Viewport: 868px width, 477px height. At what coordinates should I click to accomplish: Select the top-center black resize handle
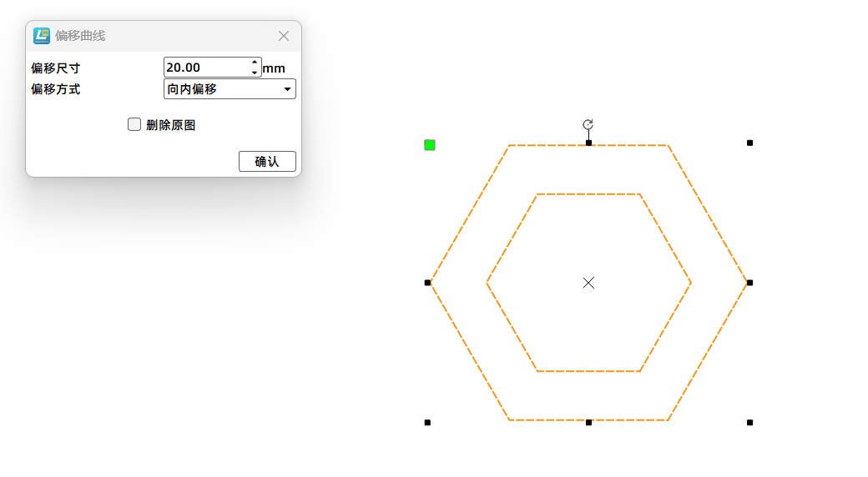(588, 143)
